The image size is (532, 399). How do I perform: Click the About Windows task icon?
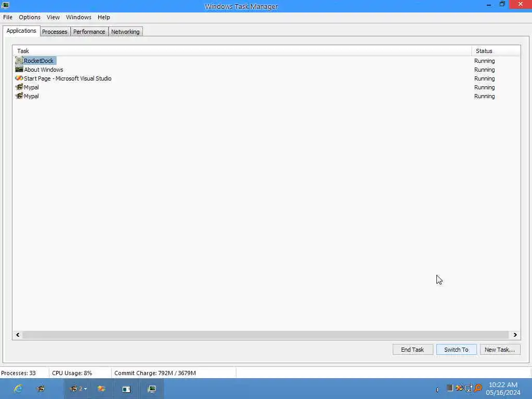19,70
